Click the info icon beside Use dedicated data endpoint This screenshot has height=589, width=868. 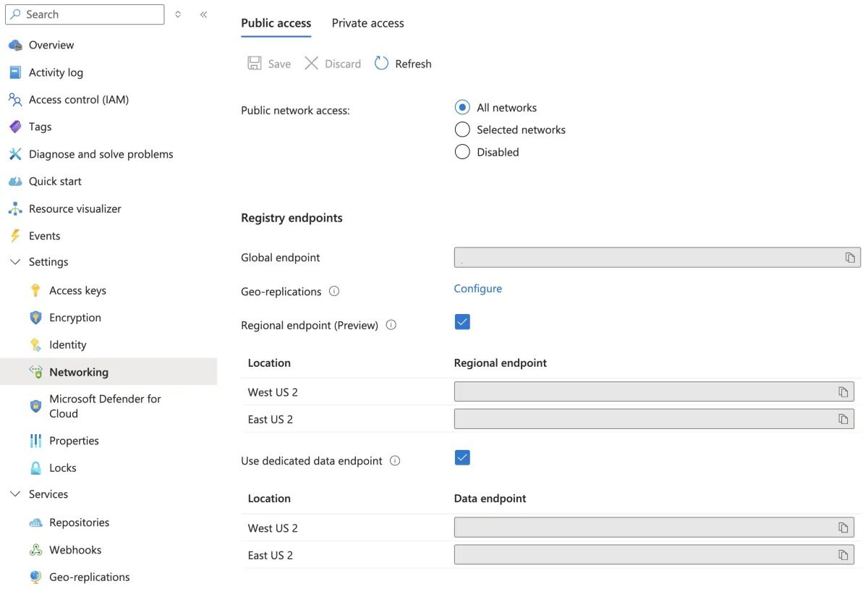click(x=395, y=460)
